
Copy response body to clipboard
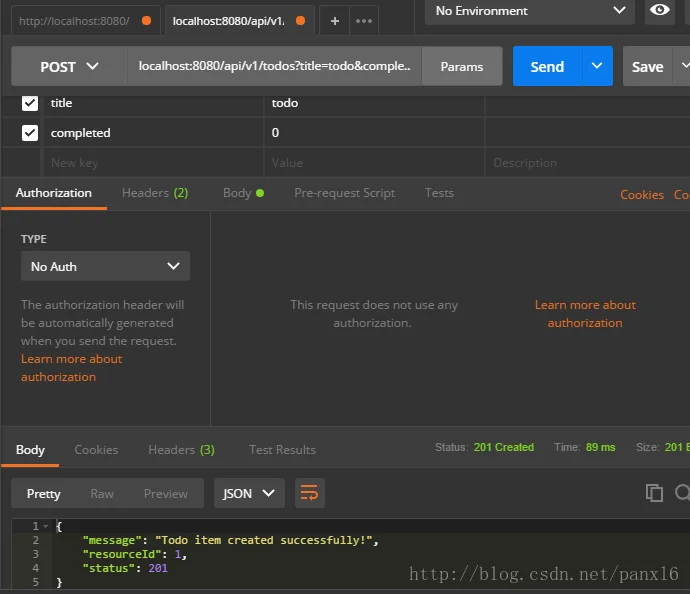click(654, 493)
